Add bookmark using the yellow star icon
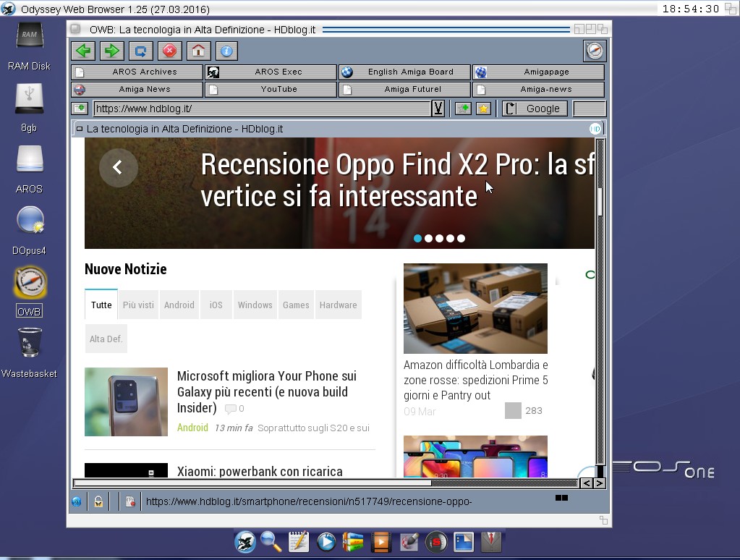The width and height of the screenshot is (740, 560). tap(483, 109)
